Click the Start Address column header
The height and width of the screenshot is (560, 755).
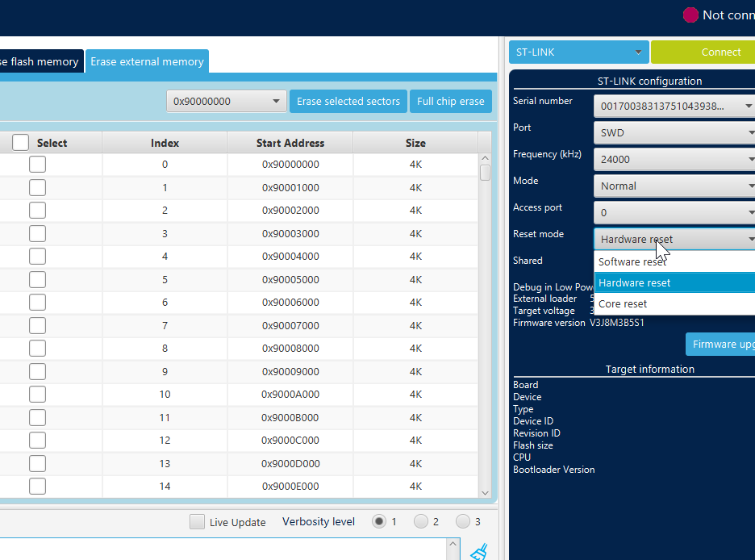coord(290,143)
